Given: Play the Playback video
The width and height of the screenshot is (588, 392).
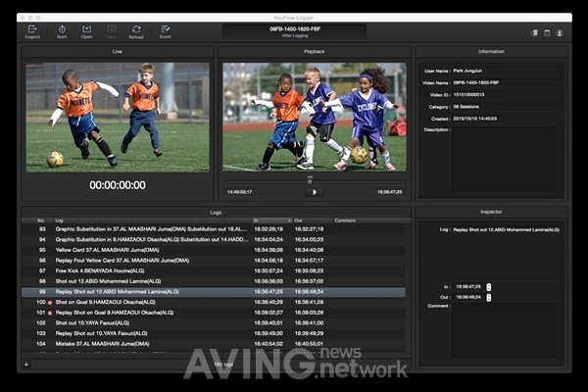Looking at the screenshot, I should click(x=315, y=192).
